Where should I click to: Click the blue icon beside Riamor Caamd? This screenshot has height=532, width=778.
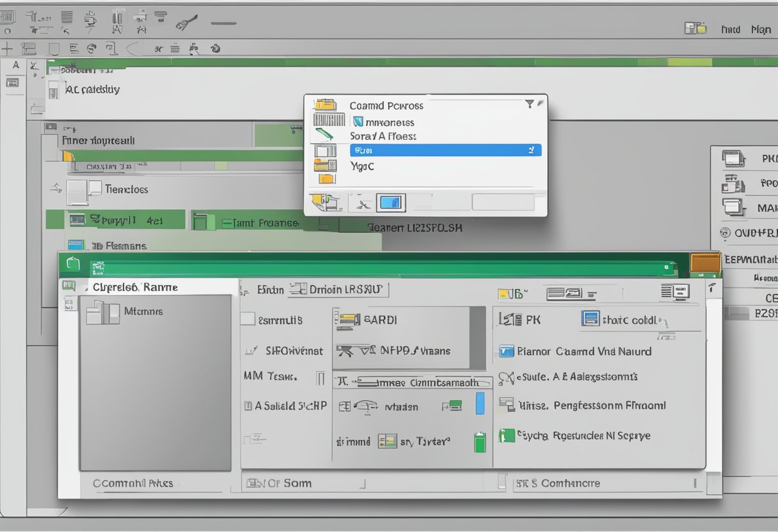(x=506, y=351)
